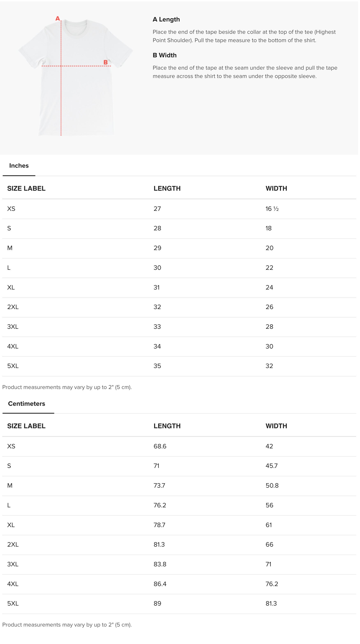This screenshot has height=644, width=360.
Task: Click the red A marker on shirt
Action: click(x=58, y=18)
